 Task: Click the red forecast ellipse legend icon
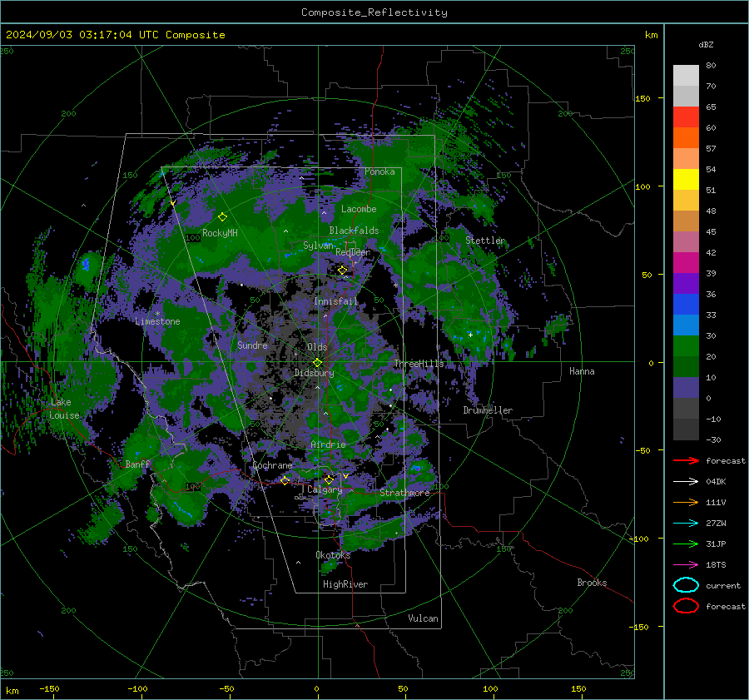click(686, 606)
